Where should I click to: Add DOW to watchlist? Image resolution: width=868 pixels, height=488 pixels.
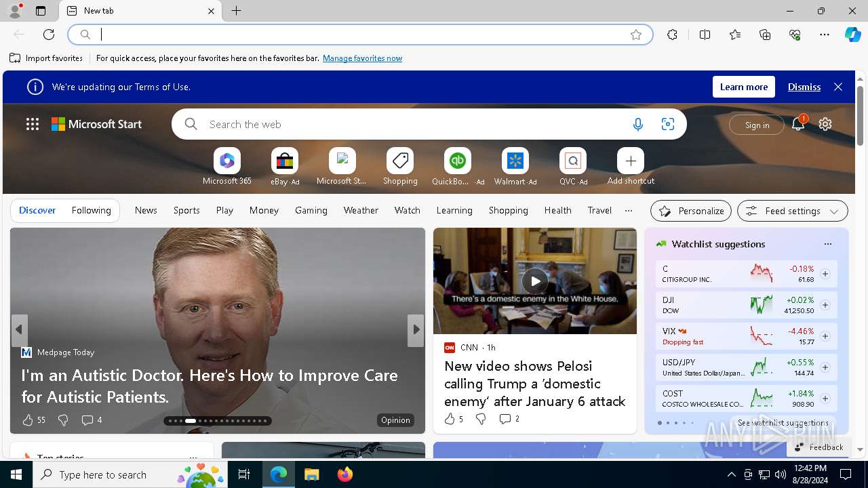click(825, 305)
